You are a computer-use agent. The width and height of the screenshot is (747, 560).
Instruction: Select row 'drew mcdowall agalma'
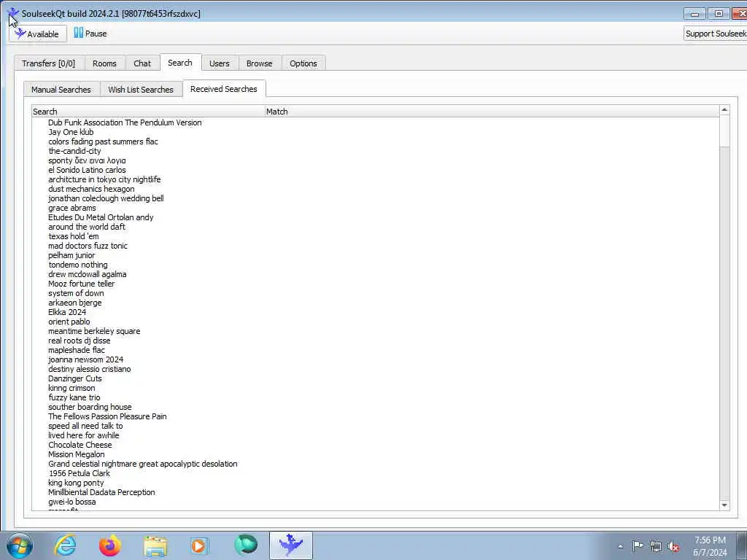pos(88,274)
